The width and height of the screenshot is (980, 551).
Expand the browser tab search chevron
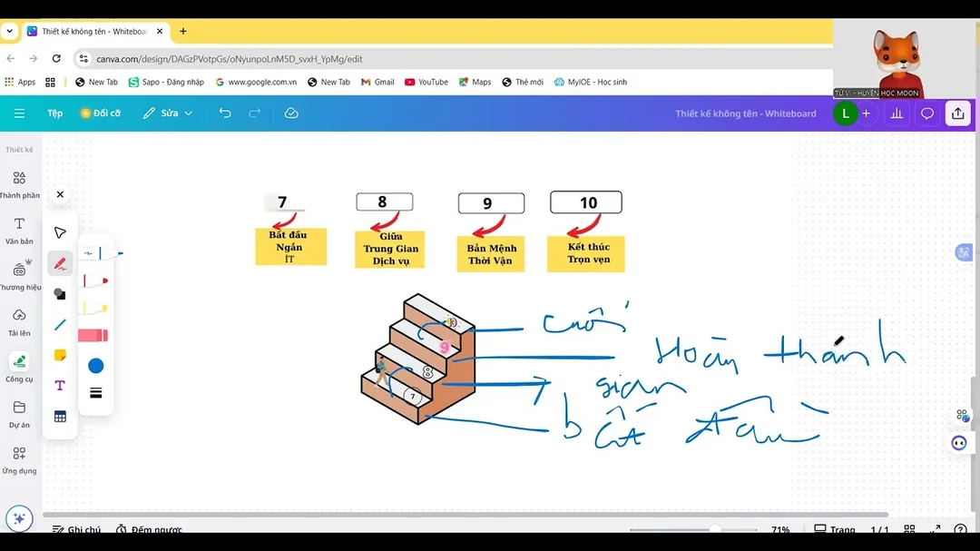click(x=9, y=31)
